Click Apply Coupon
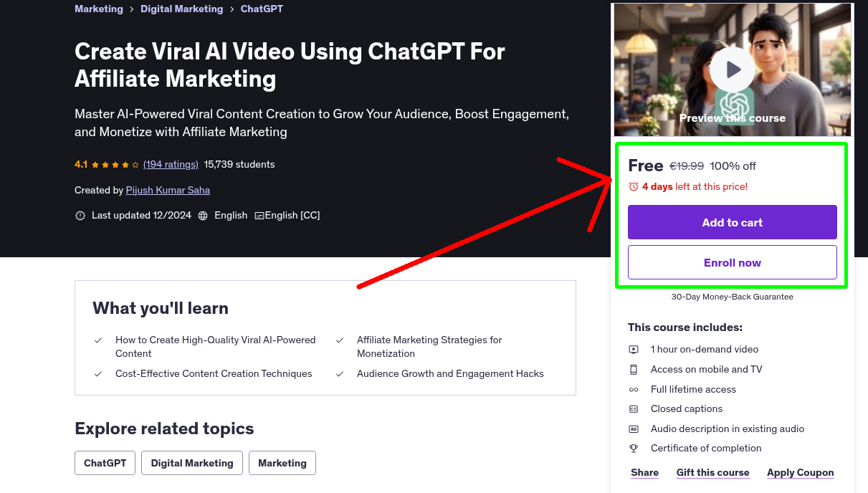 coord(801,472)
